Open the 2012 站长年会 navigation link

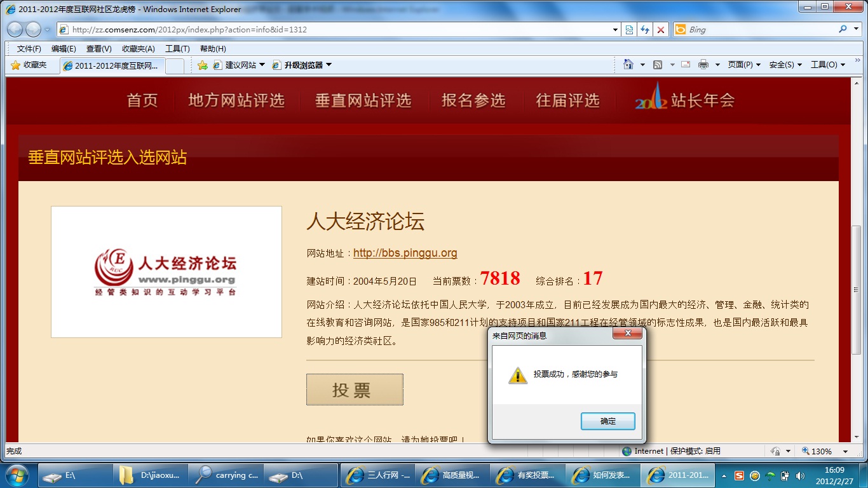pos(684,97)
